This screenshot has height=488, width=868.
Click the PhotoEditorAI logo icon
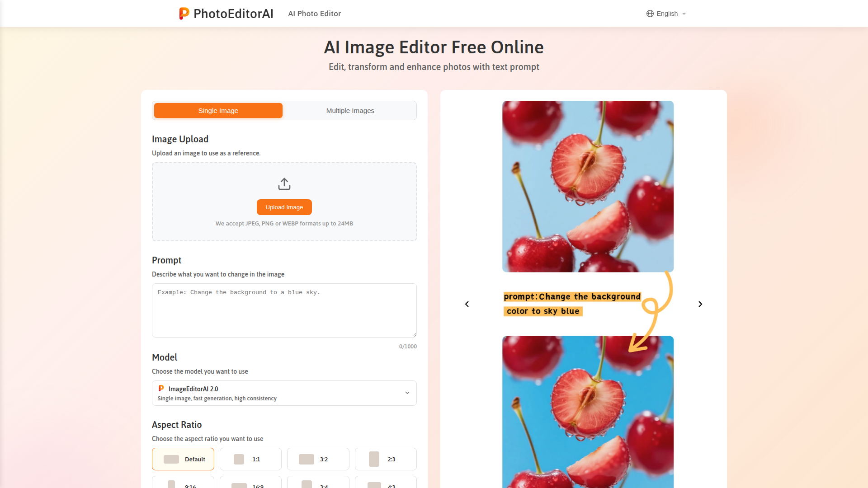pos(184,14)
